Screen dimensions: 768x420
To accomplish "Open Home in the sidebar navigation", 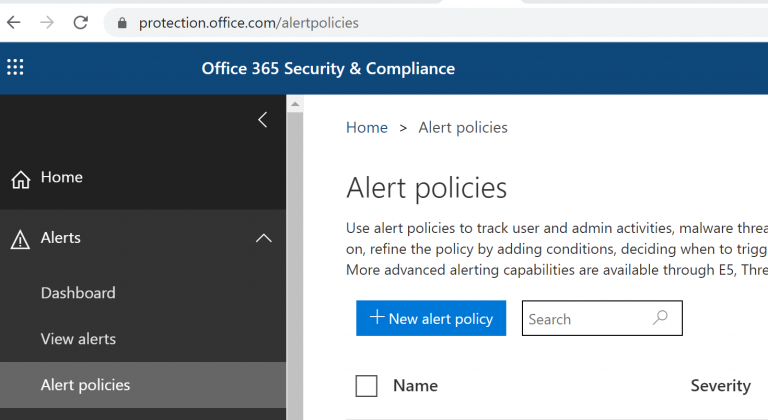I will [62, 177].
